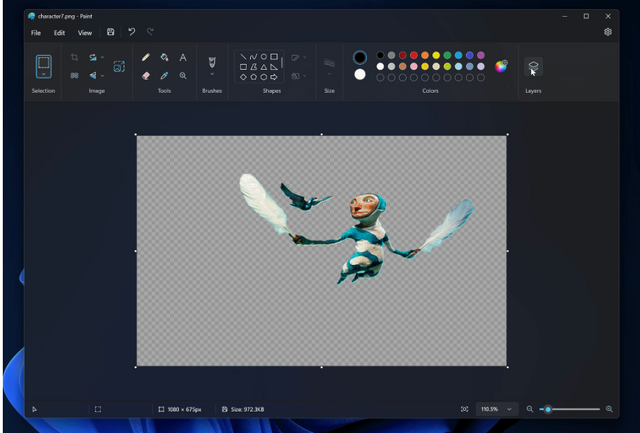Pick the red swatch in the palette
The image size is (640, 433).
[x=414, y=55]
